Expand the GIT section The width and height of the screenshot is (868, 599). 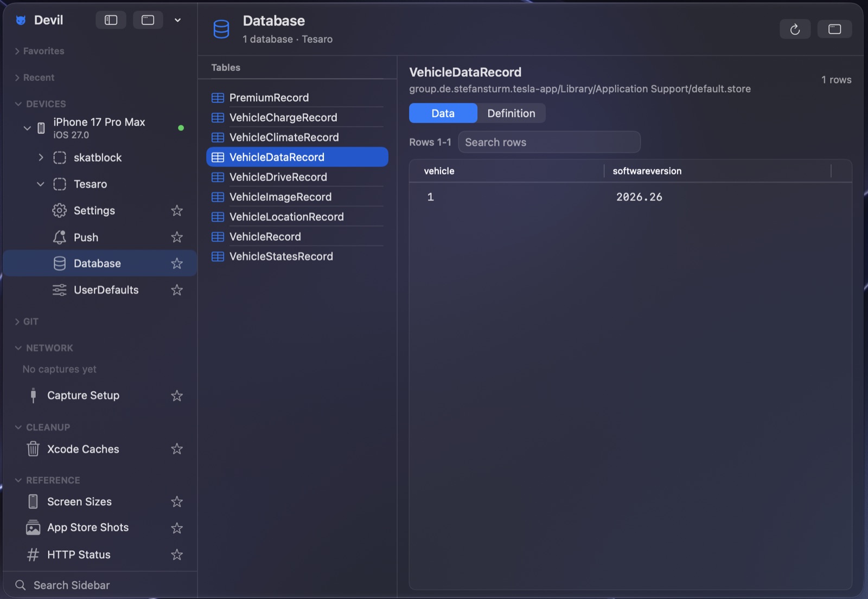(x=17, y=321)
